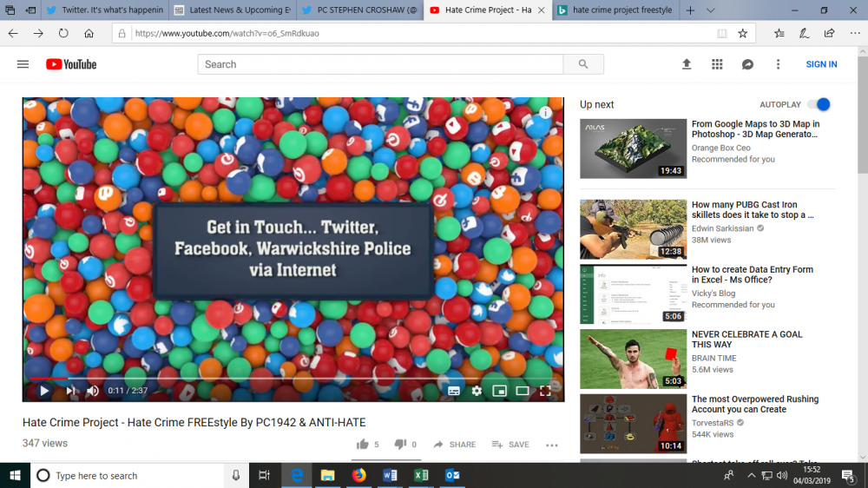
Task: Open Excel from the taskbar
Action: 421,475
